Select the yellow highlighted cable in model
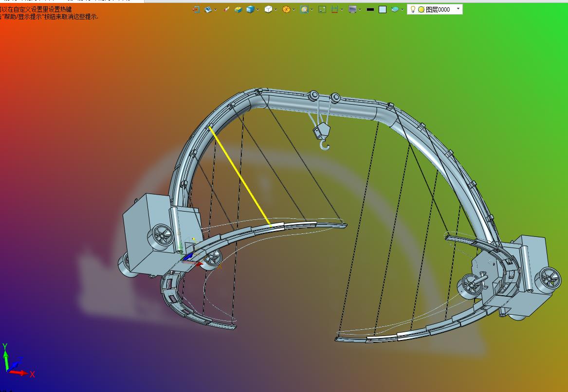Viewport: 568px width, 392px height. tap(239, 176)
